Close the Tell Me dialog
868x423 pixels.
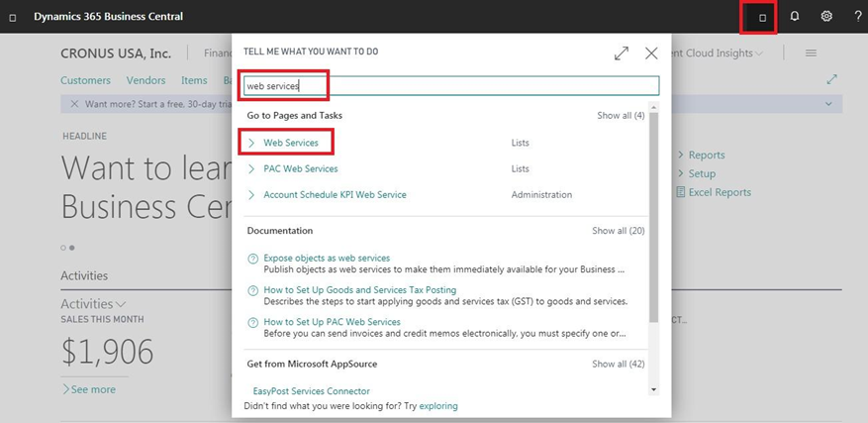coord(651,53)
